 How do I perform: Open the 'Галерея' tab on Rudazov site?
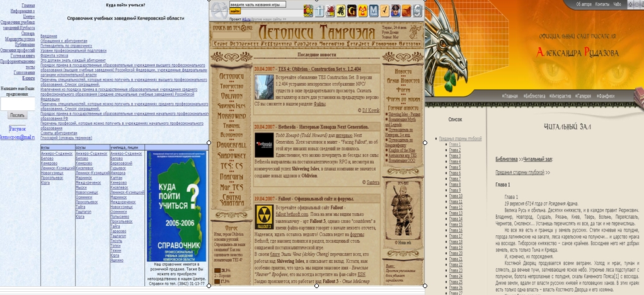click(x=584, y=96)
